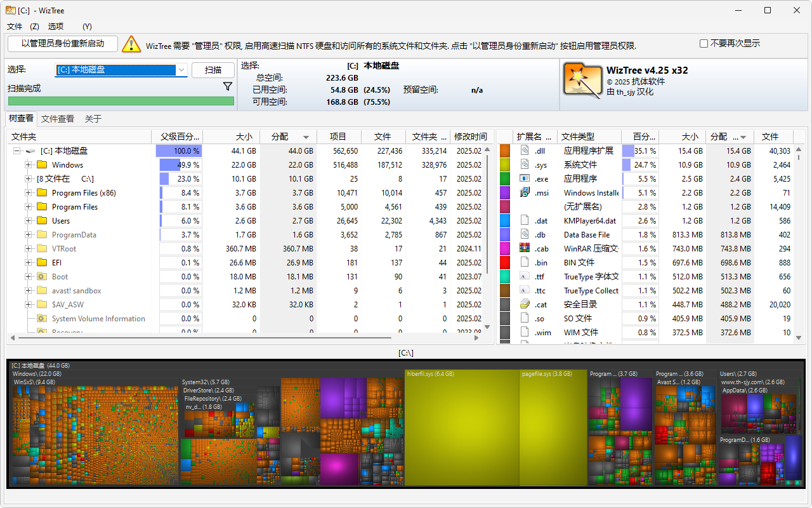This screenshot has height=508, width=812.
Task: Click the yellow warning triangle icon
Action: (131, 44)
